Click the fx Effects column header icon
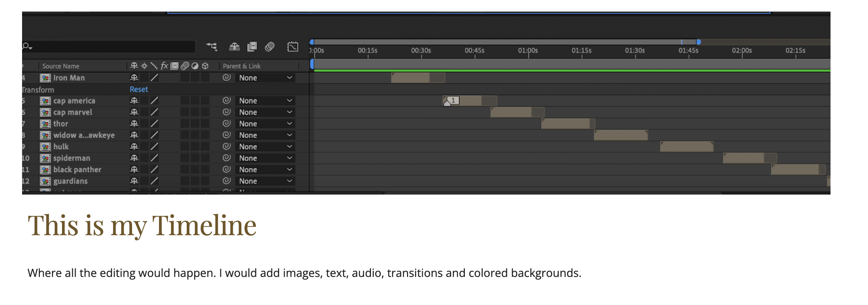868x305 pixels. point(164,66)
